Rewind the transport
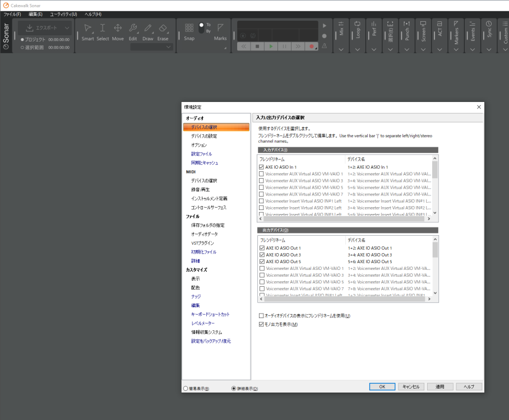 coord(243,46)
